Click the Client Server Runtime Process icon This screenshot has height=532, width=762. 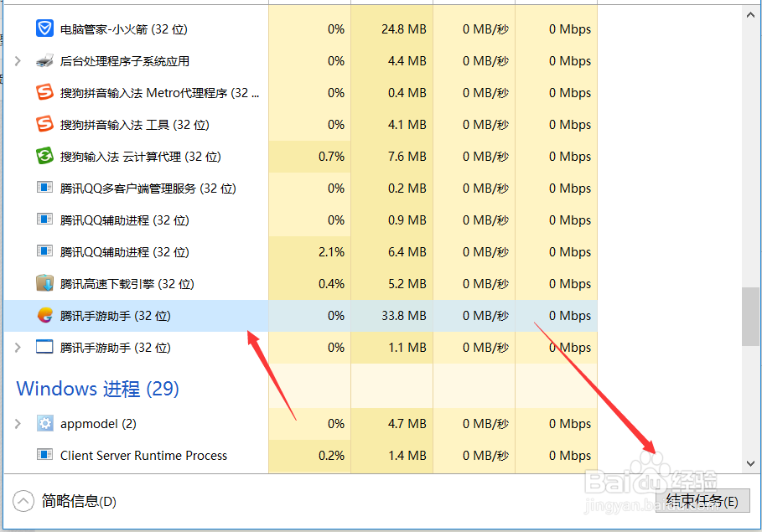pos(44,455)
